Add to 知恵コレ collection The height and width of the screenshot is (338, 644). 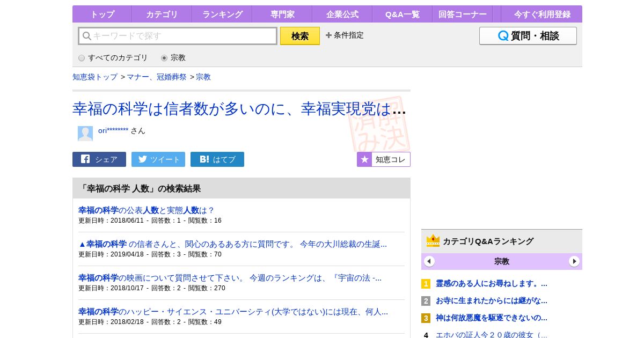[x=384, y=159]
